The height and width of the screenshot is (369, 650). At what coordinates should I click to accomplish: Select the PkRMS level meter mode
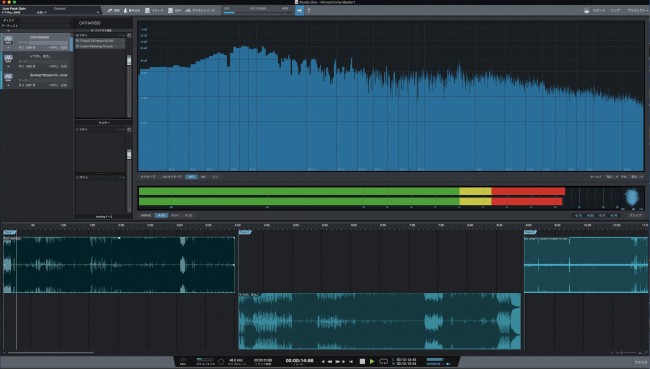pyautogui.click(x=146, y=215)
